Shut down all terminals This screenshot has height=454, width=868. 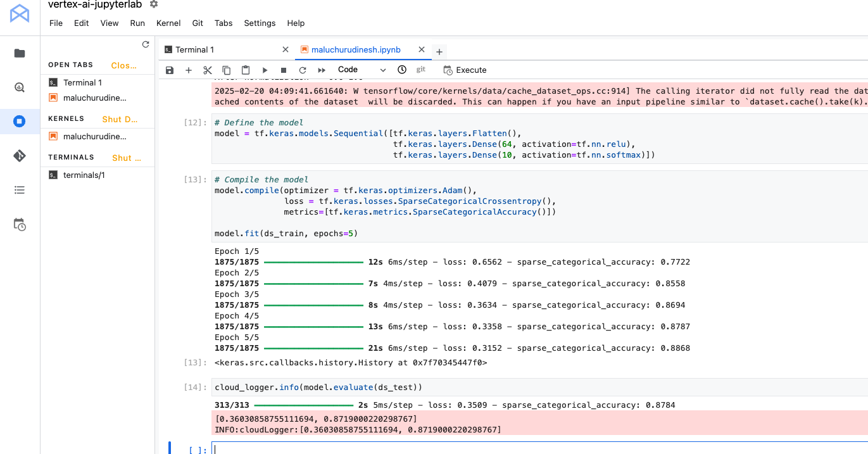coord(127,158)
